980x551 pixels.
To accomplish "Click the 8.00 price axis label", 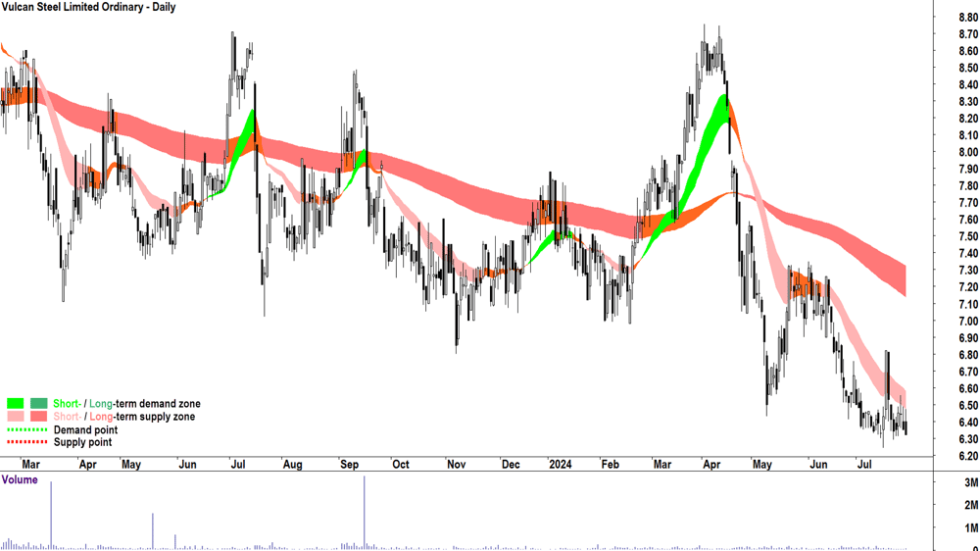I will pyautogui.click(x=968, y=153).
